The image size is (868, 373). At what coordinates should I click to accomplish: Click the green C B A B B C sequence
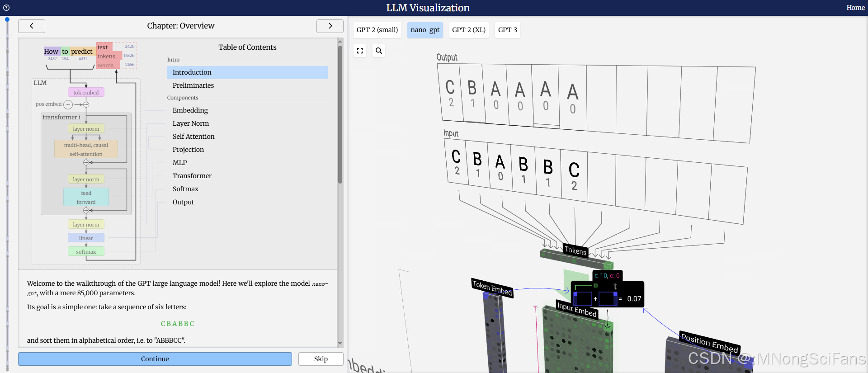[178, 324]
